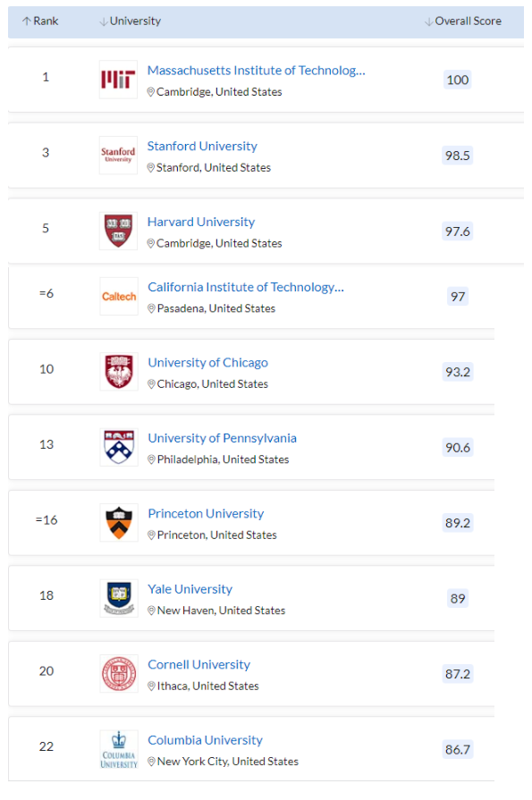Click the location pin beside New Haven

pos(151,611)
